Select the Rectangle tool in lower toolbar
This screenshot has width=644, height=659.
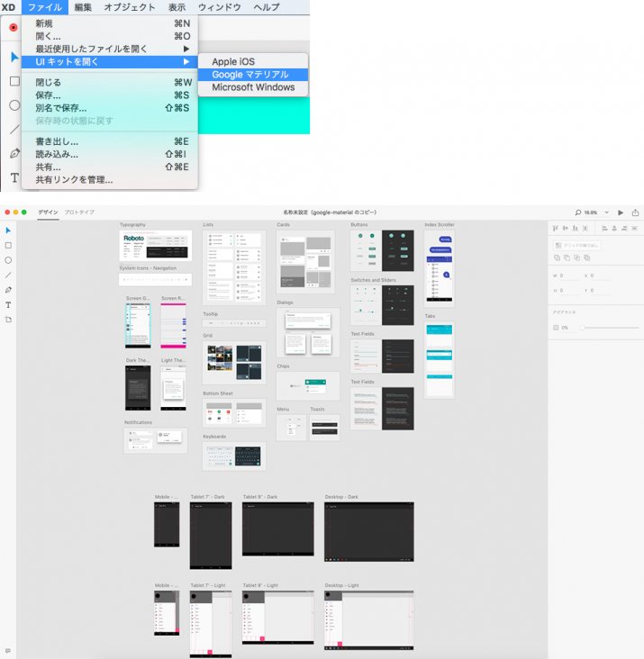8,245
